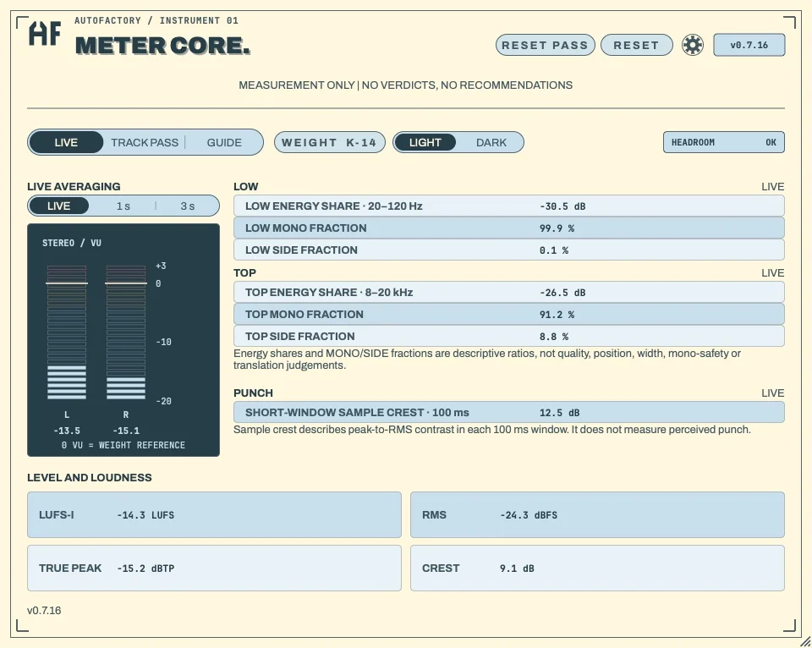Click the LUFS-I -14.3 LUFS card
812x648 pixels.
pos(214,515)
